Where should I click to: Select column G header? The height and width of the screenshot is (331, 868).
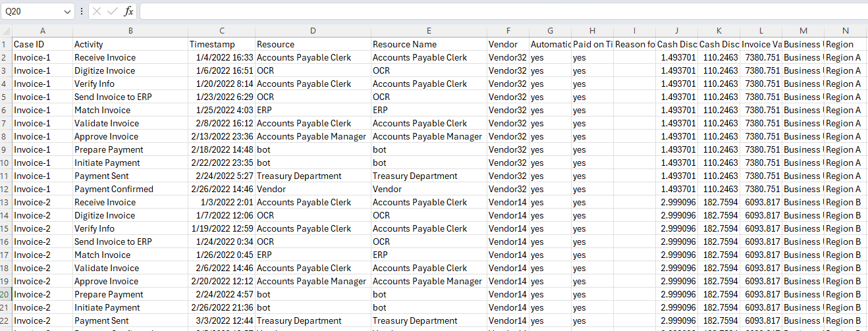coord(550,30)
